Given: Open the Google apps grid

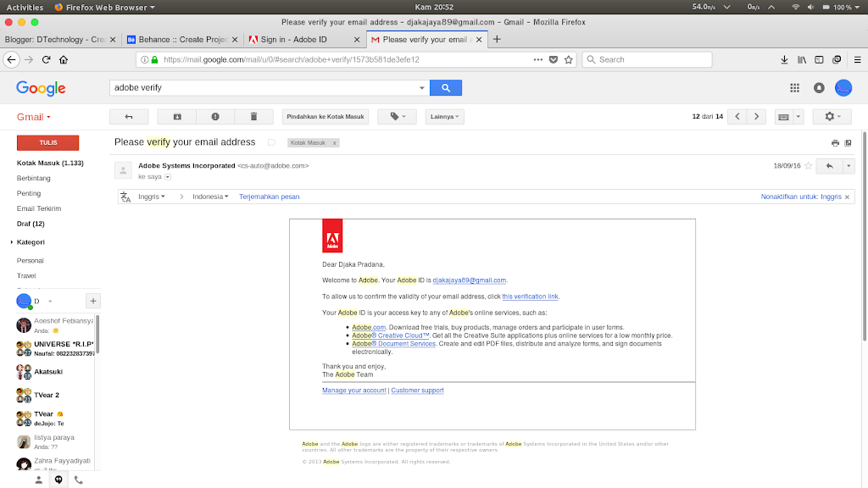Looking at the screenshot, I should point(794,87).
